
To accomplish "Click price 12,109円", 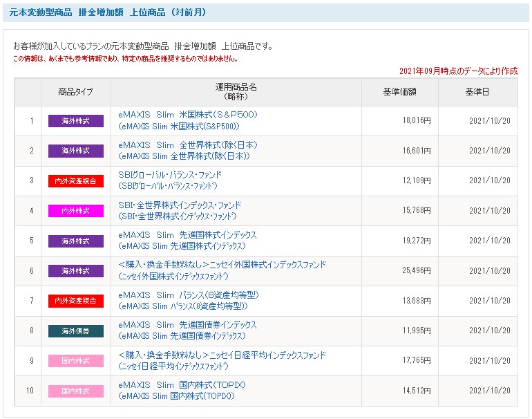I will click(417, 180).
